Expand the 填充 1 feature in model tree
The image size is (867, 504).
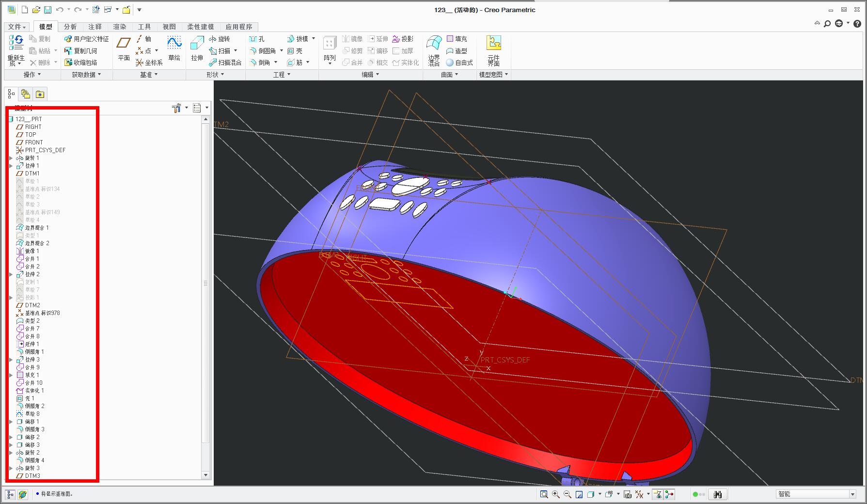click(x=11, y=375)
